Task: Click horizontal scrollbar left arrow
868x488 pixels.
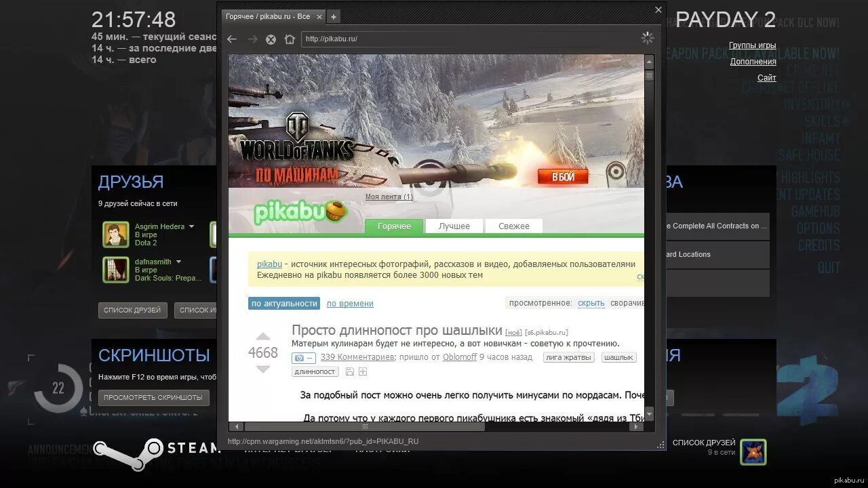Action: (236, 427)
